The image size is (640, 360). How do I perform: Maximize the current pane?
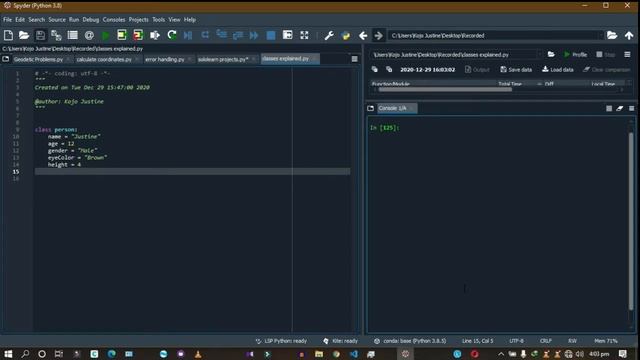click(x=287, y=35)
